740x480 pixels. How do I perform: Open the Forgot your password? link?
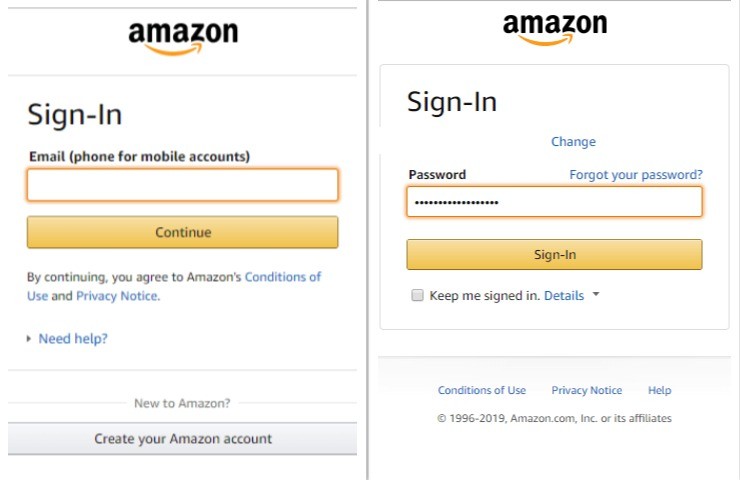coord(636,175)
